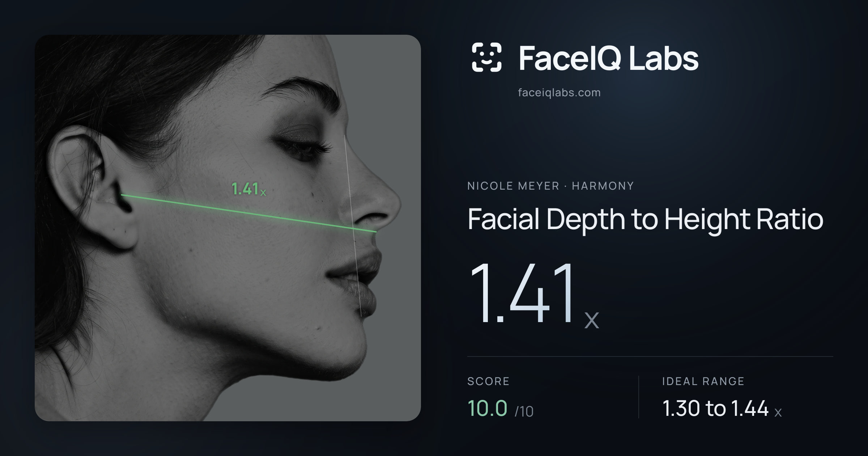Screen dimensions: 868x456
Task: Select the 'NICOLE MEYER · HARMONY' label
Action: tap(550, 186)
